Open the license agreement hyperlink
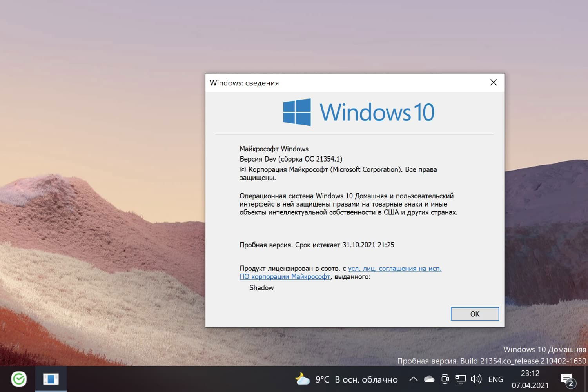This screenshot has width=588, height=392. [394, 269]
